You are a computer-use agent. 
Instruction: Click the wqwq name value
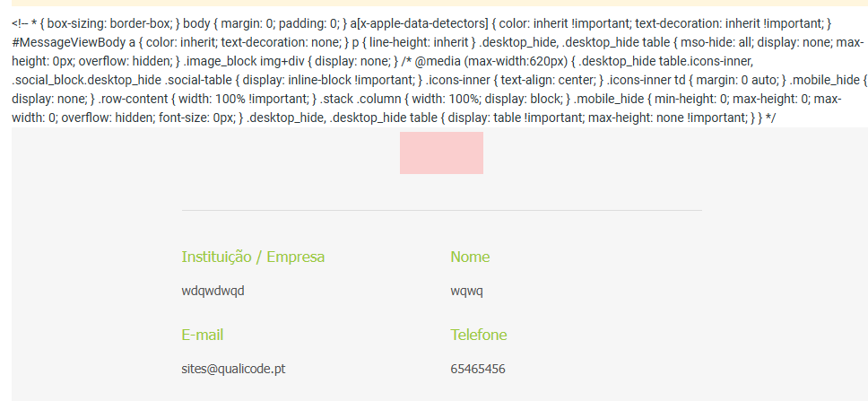pos(466,292)
